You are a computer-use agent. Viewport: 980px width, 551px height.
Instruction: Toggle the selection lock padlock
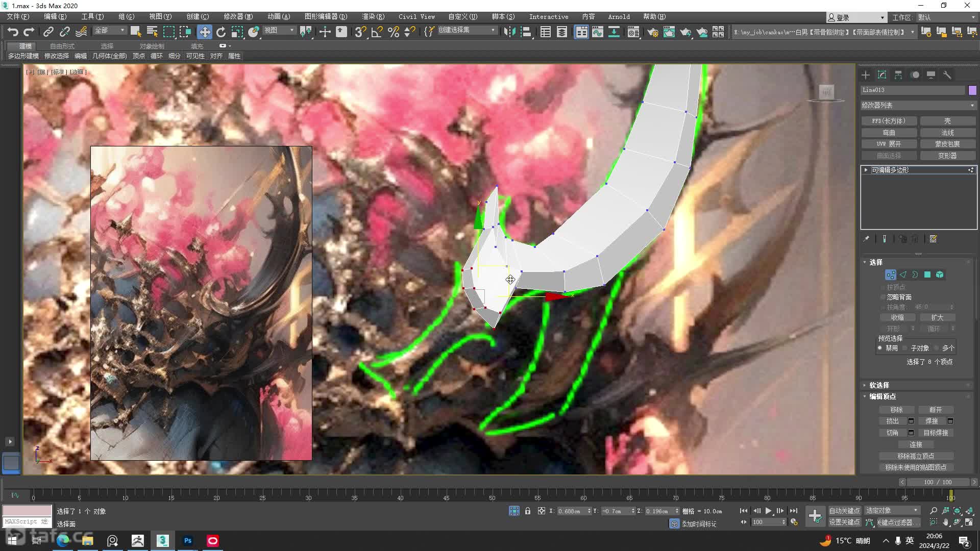[528, 511]
